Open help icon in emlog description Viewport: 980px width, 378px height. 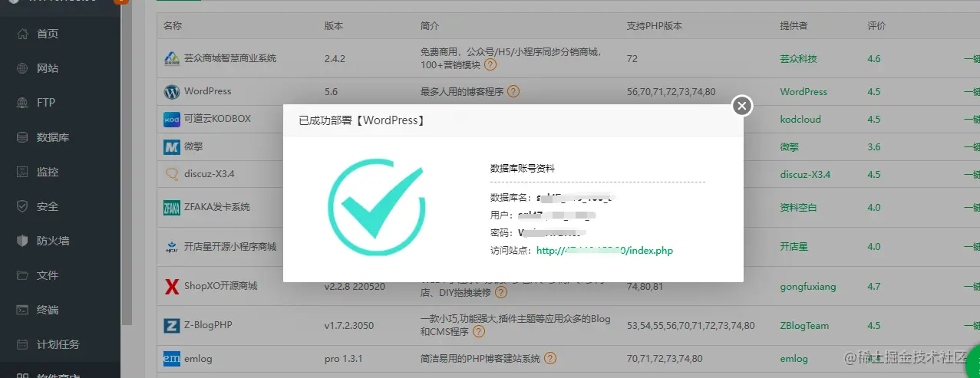550,358
